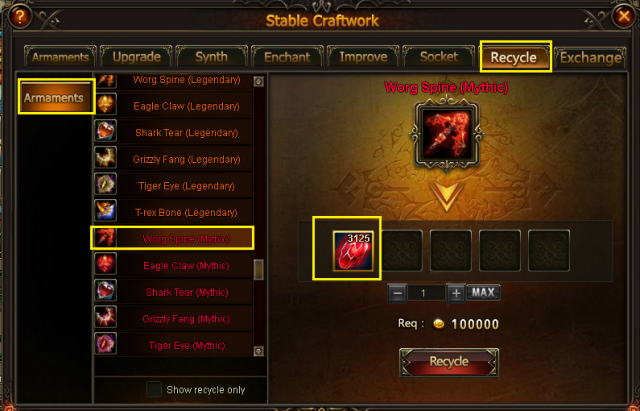This screenshot has width=640, height=411.
Task: Toggle the Show recycle only checkbox
Action: point(154,389)
